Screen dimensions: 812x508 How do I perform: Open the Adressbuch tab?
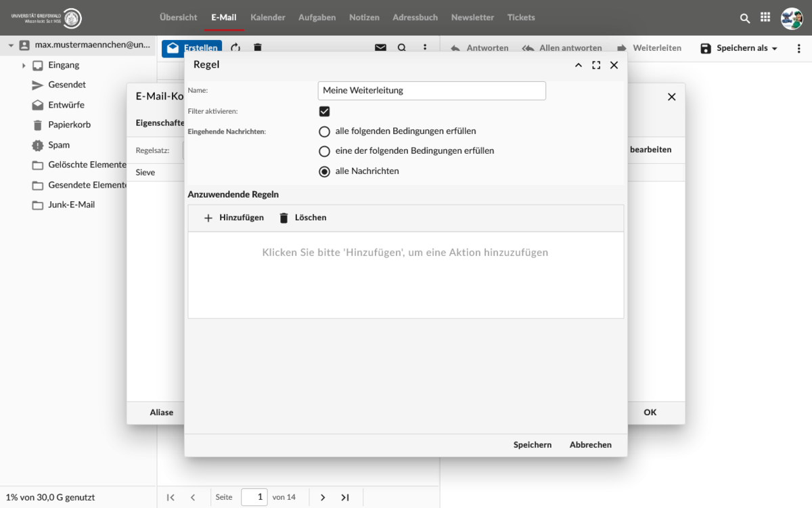click(415, 18)
